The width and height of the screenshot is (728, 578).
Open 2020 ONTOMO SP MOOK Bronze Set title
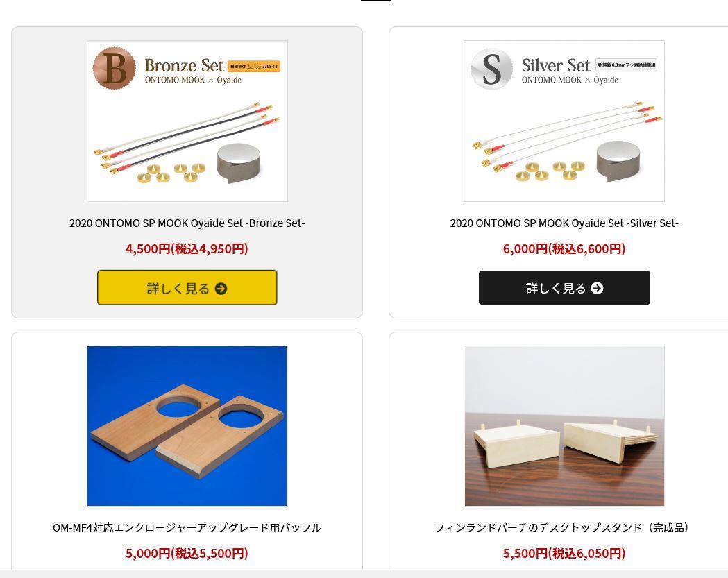pyautogui.click(x=187, y=223)
